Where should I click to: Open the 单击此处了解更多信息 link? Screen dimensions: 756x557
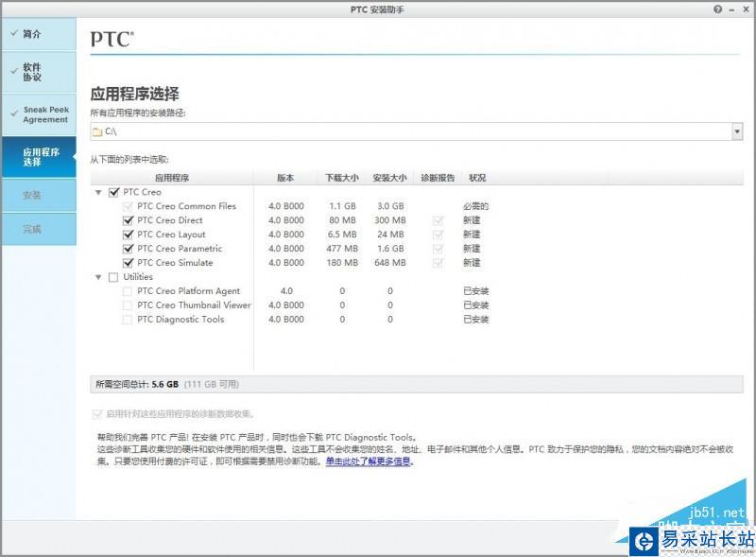pos(369,461)
